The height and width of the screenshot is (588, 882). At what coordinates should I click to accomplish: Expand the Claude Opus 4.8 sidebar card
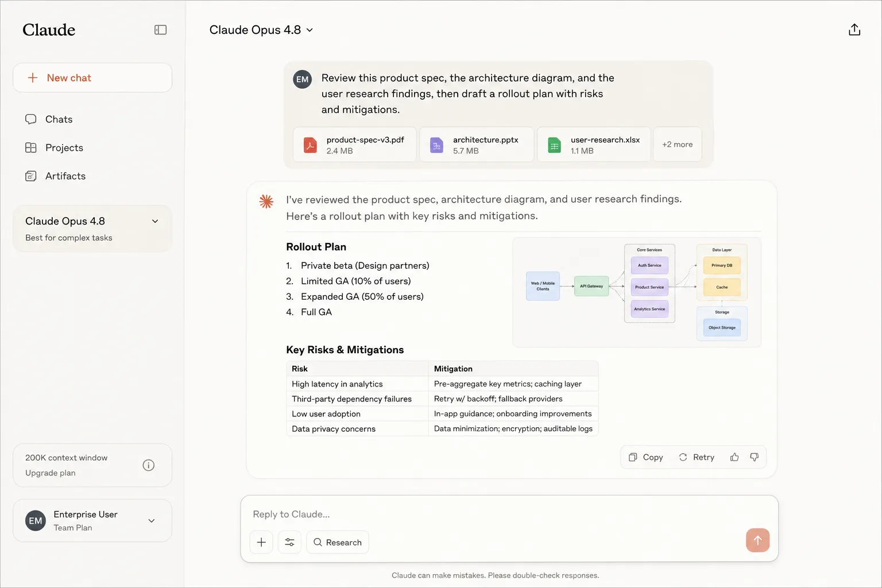pyautogui.click(x=92, y=229)
